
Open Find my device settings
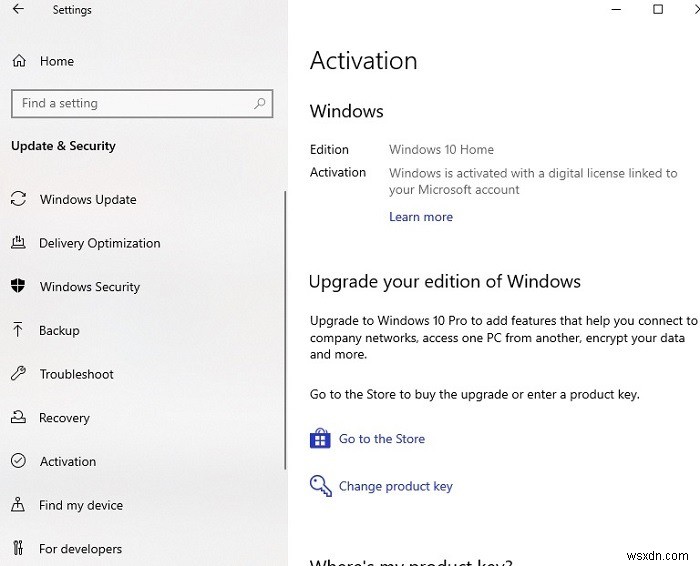coord(81,505)
